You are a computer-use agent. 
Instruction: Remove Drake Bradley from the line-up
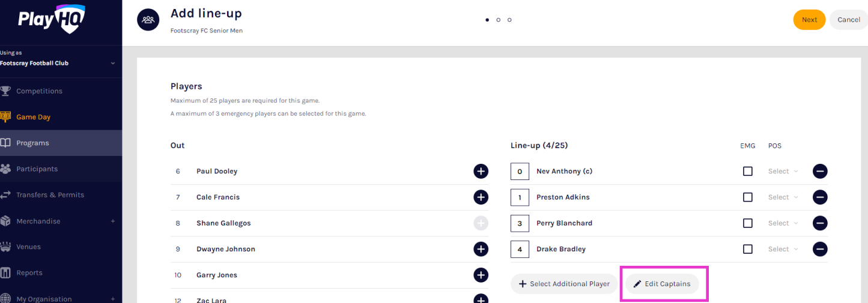click(x=820, y=249)
